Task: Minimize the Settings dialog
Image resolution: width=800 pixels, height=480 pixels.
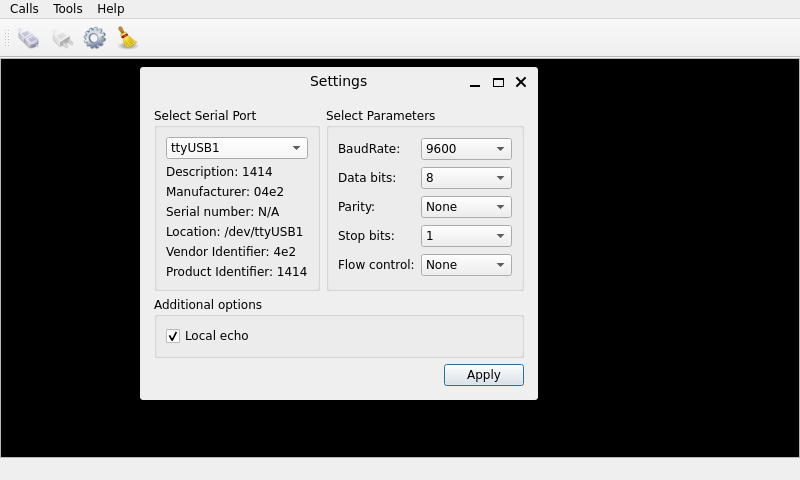Action: click(475, 83)
